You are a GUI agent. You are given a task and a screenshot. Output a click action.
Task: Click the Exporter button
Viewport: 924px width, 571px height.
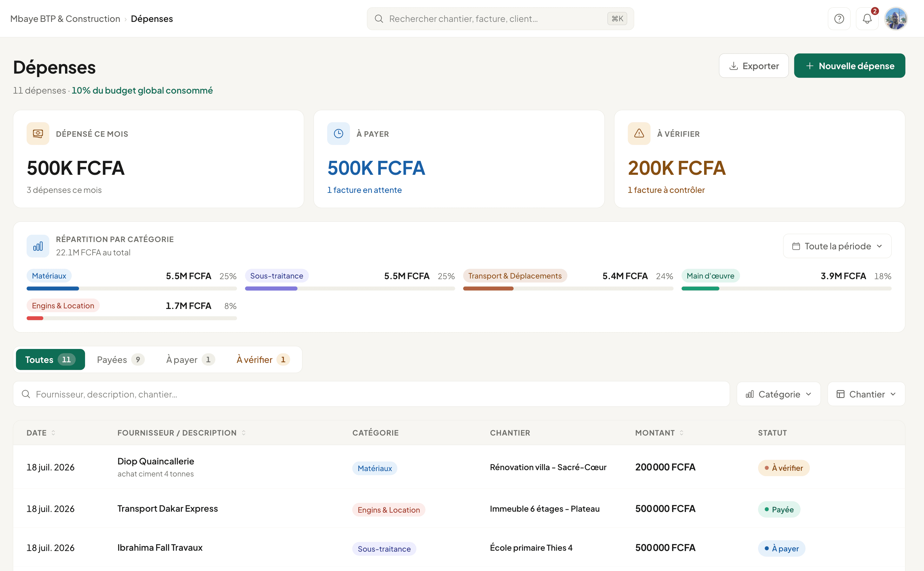(x=754, y=66)
